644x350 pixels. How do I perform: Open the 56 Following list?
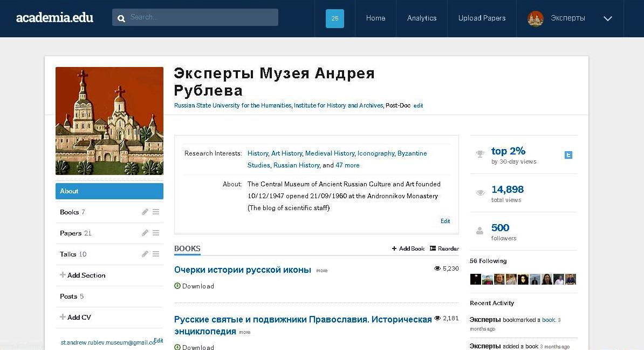(x=488, y=261)
